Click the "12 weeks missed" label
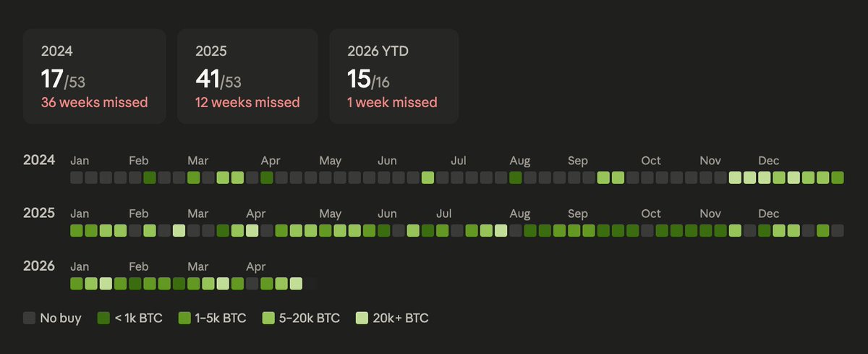This screenshot has height=354, width=868. (x=247, y=102)
